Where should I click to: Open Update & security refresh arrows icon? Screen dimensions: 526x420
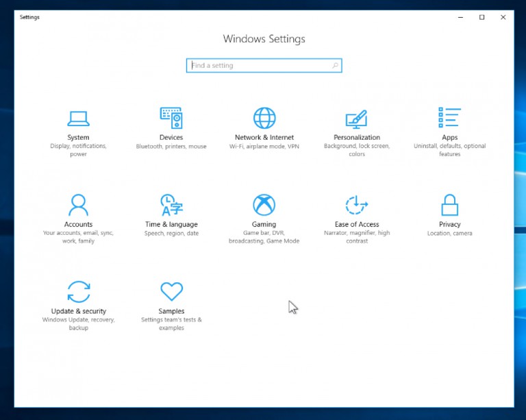(x=79, y=291)
